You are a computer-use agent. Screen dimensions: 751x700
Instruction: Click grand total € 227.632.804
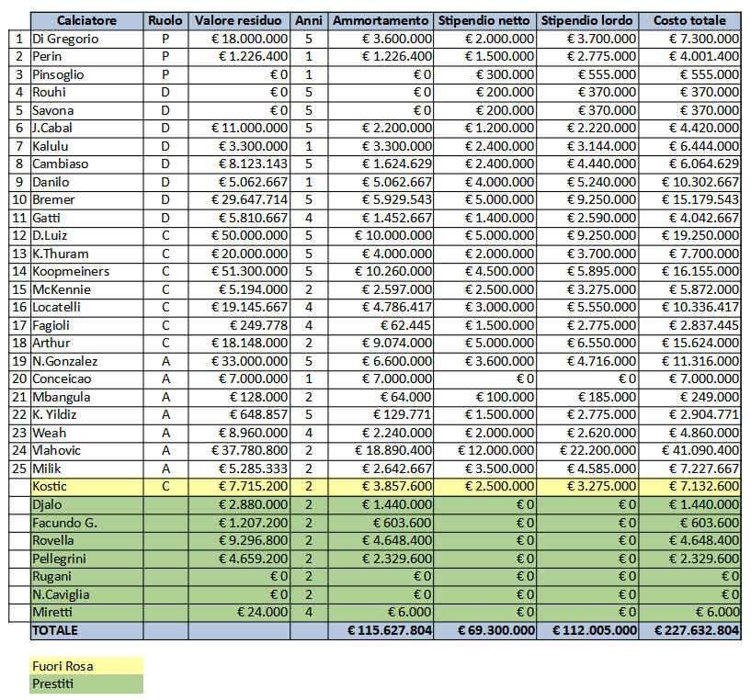(689, 630)
